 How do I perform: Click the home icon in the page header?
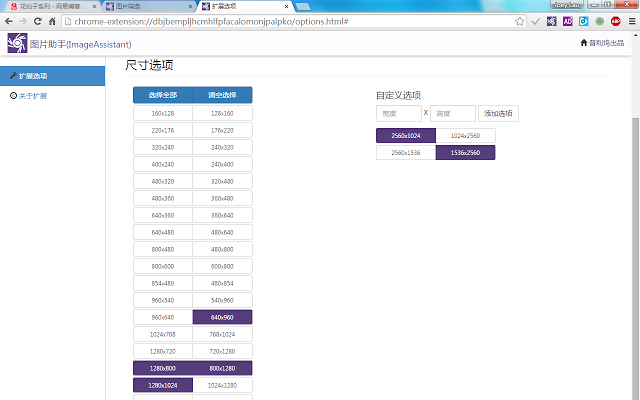click(x=584, y=43)
